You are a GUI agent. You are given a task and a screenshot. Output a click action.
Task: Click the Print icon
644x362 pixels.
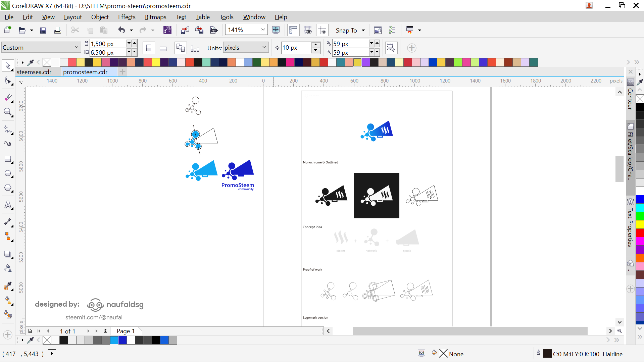click(x=58, y=30)
